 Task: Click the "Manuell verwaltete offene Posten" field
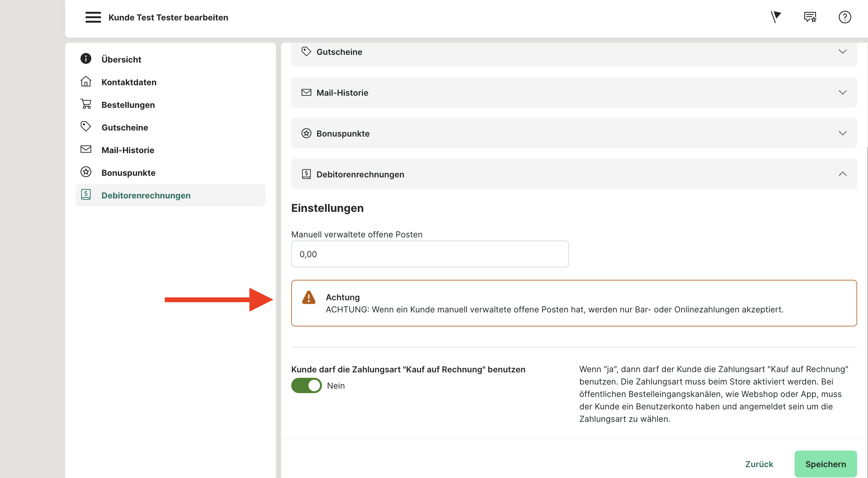pos(430,254)
